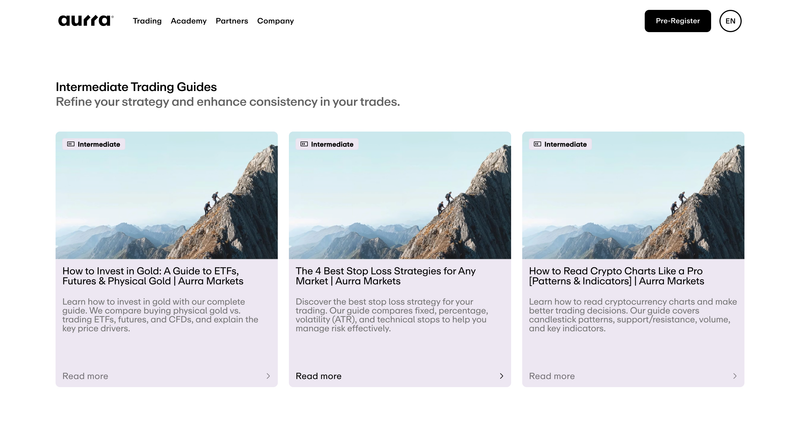Click the chevron arrow on the crypto charts card
The width and height of the screenshot is (800, 427).
pos(735,376)
